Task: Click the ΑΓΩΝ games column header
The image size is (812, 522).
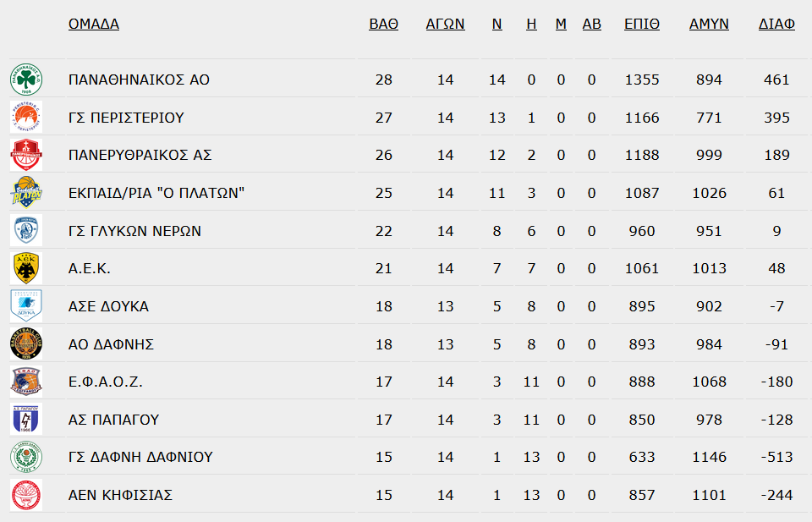Action: click(446, 24)
